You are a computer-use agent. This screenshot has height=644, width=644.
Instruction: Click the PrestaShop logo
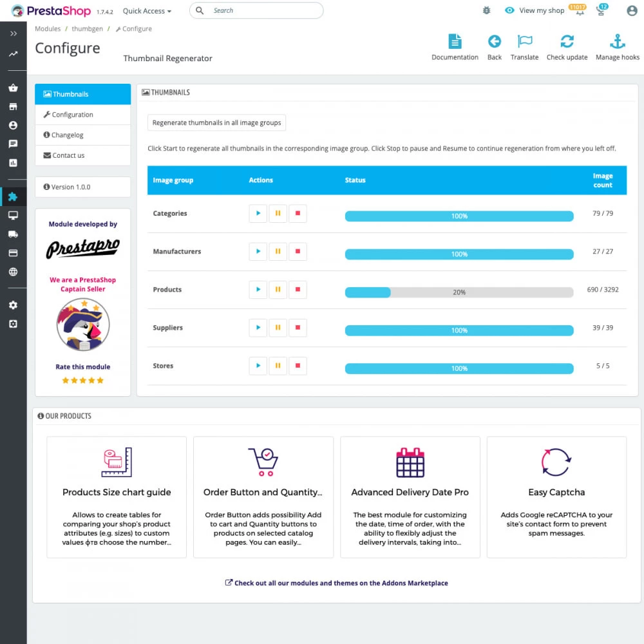pyautogui.click(x=51, y=11)
